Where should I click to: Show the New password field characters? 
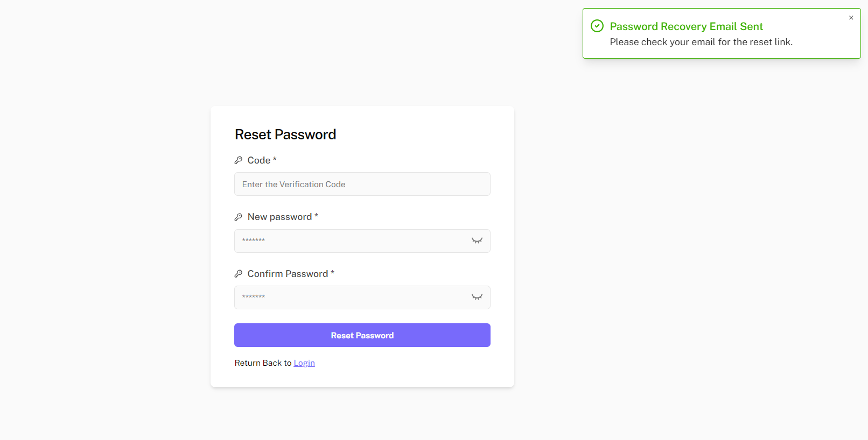(477, 240)
